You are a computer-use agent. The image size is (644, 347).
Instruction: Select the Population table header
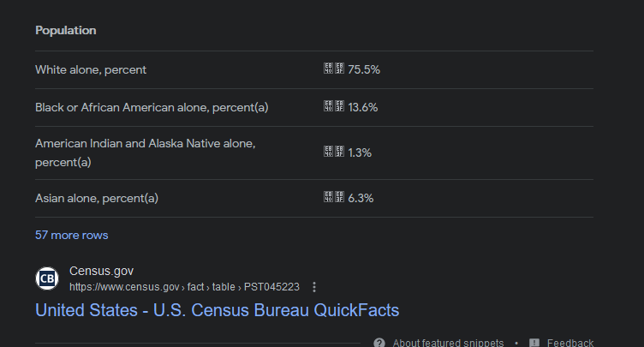[66, 31]
